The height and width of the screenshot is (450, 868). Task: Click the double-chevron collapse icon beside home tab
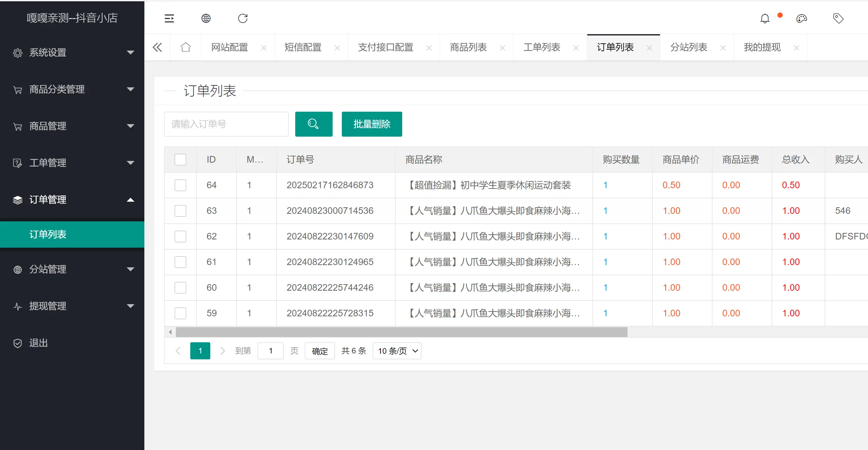click(157, 47)
